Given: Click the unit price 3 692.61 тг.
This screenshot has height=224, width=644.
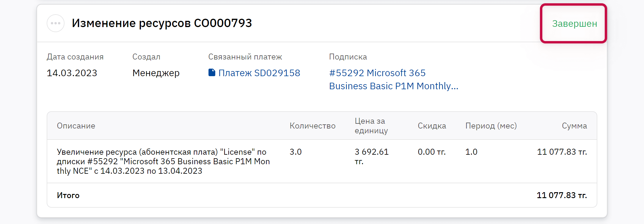Looking at the screenshot, I should [371, 156].
